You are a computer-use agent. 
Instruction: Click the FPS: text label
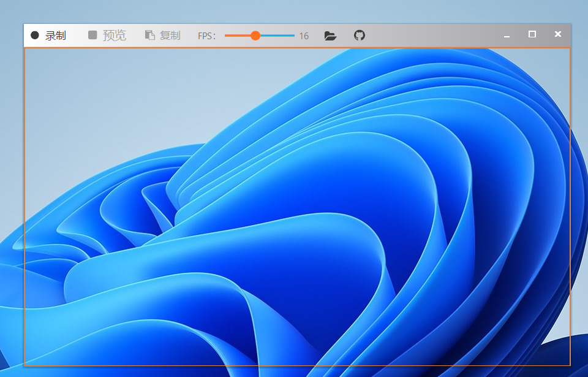pos(206,36)
